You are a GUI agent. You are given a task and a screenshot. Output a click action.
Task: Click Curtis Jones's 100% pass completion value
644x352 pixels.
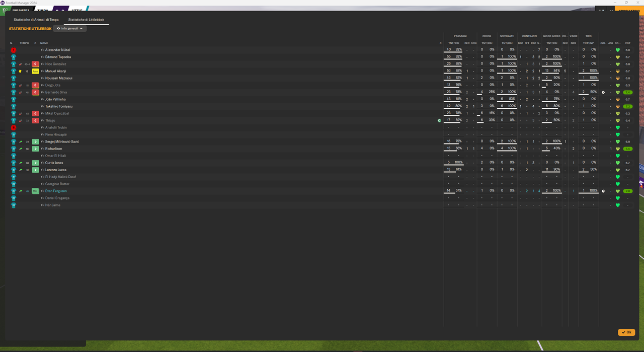[458, 163]
